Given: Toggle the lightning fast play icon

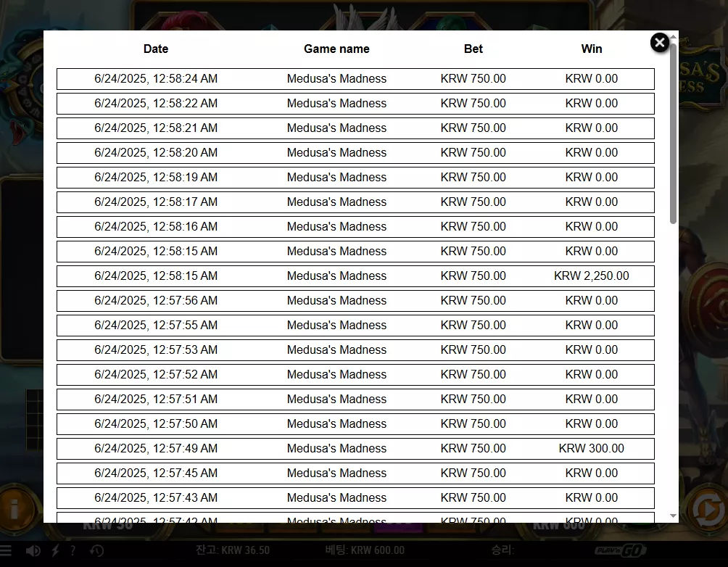Looking at the screenshot, I should pyautogui.click(x=55, y=551).
